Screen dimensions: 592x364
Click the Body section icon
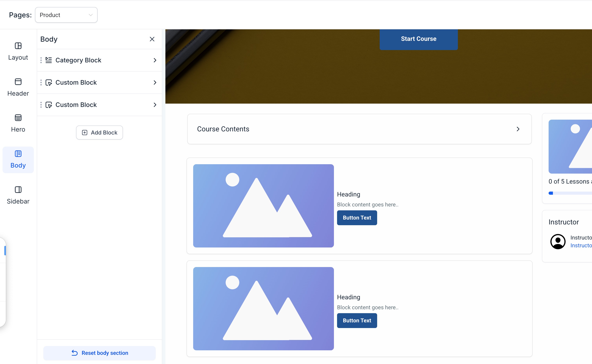tap(18, 154)
